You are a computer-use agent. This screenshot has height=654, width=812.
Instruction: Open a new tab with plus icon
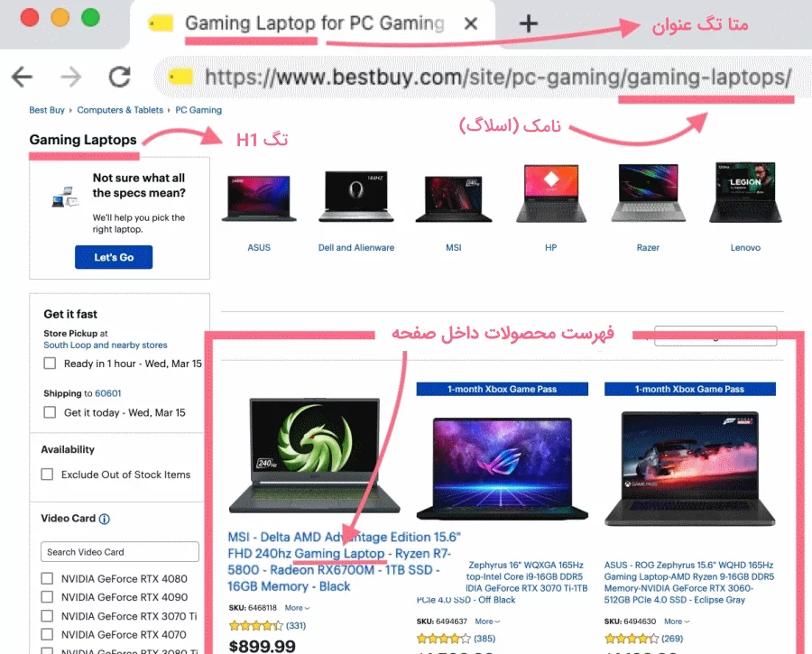point(528,23)
